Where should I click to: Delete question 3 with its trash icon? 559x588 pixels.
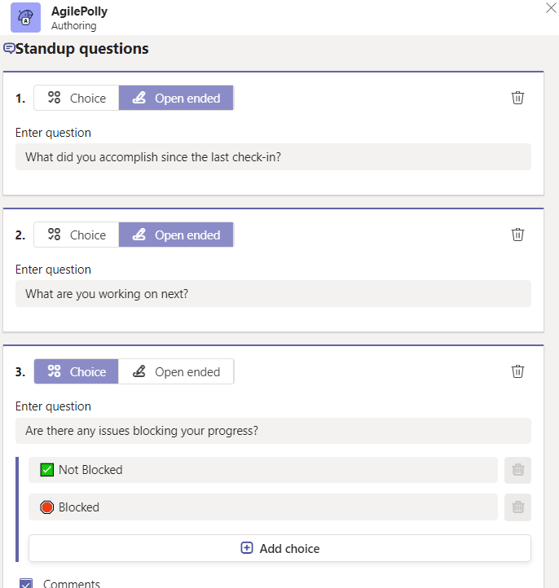(x=517, y=371)
